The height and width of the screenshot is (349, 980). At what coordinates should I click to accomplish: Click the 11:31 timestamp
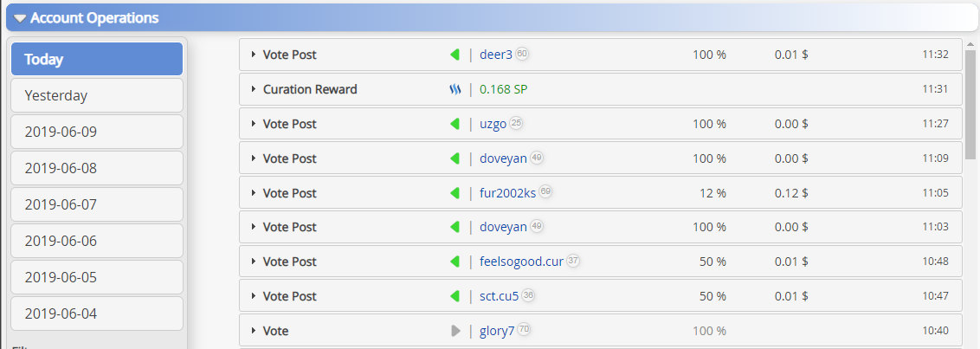[x=936, y=89]
